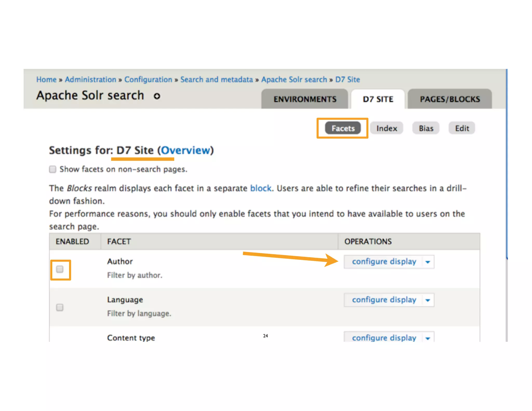The image size is (532, 411).
Task: Switch to the Environments tab
Action: 305,99
